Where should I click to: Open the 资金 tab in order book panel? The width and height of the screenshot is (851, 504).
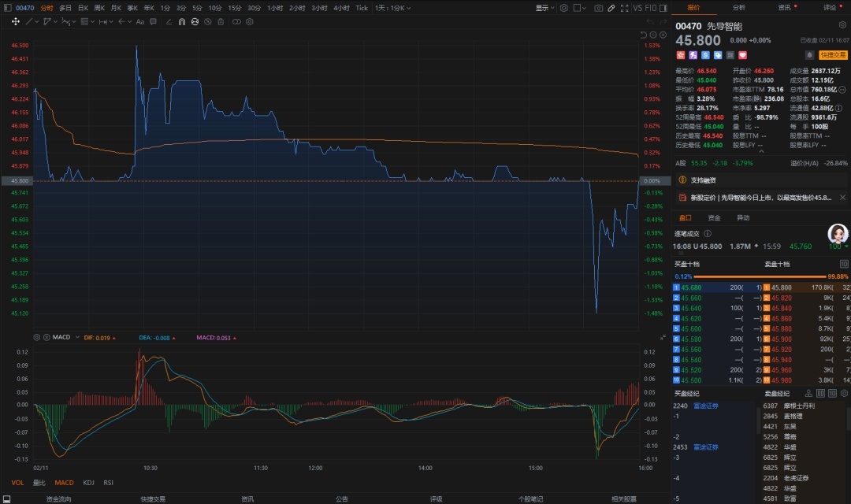[714, 217]
